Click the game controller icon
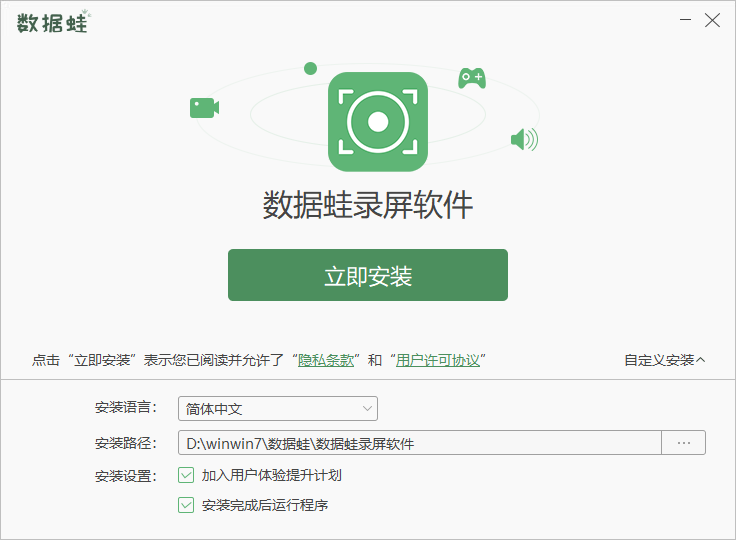736x540 pixels. pyautogui.click(x=472, y=78)
